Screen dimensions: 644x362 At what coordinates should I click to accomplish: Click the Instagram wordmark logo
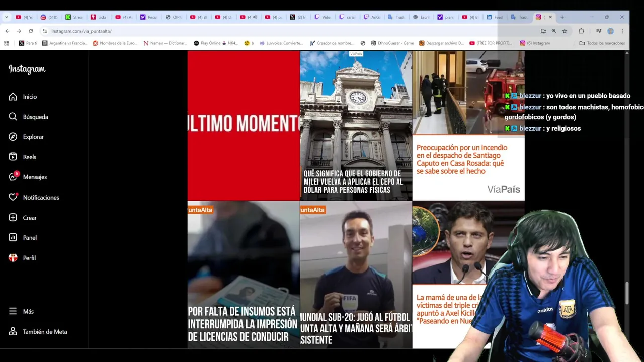pos(27,69)
